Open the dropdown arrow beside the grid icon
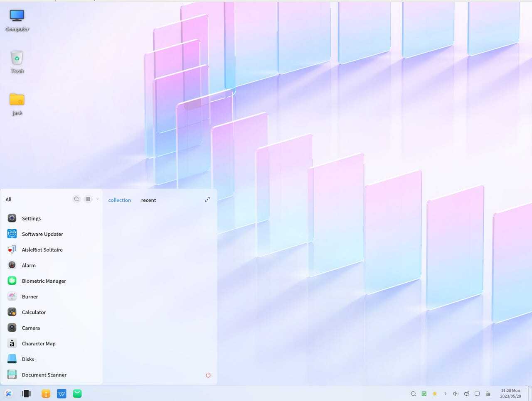The height and width of the screenshot is (401, 532). pos(98,199)
